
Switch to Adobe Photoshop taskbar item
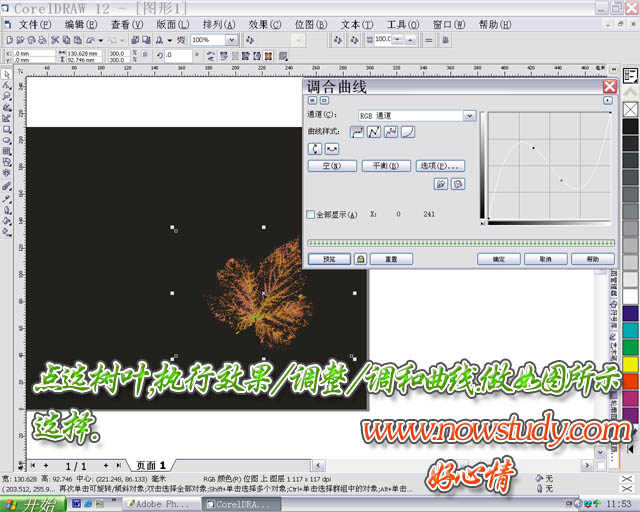(x=162, y=505)
